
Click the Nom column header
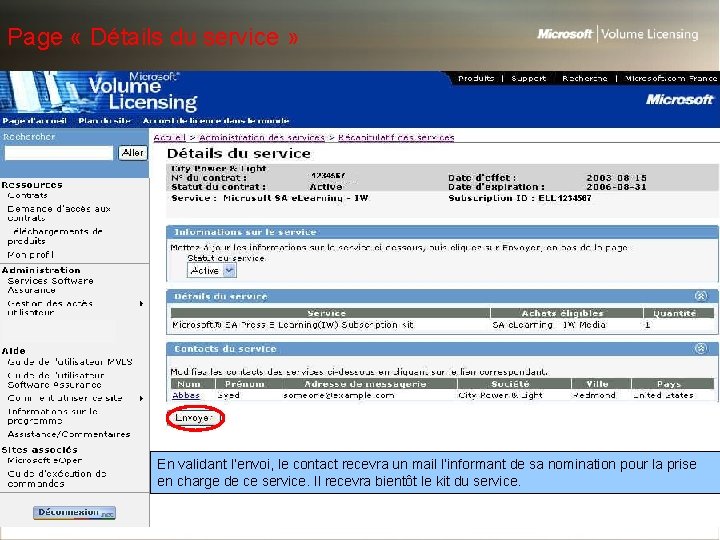click(193, 384)
